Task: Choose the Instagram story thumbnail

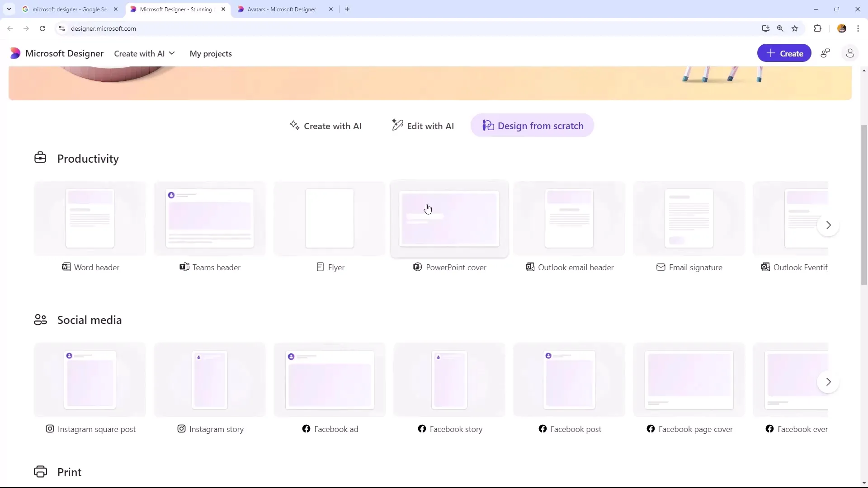Action: tap(210, 380)
